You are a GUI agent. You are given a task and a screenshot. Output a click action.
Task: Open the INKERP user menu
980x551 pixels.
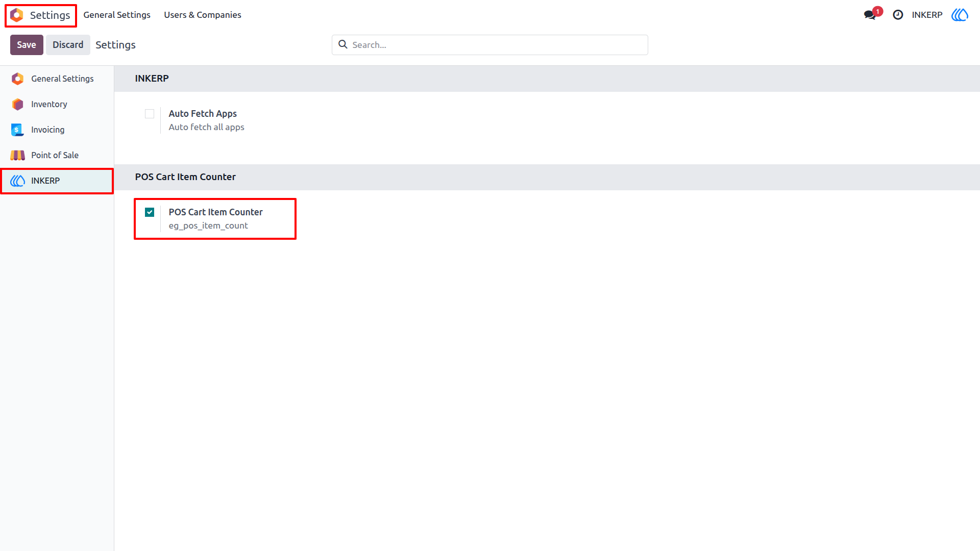click(x=927, y=15)
